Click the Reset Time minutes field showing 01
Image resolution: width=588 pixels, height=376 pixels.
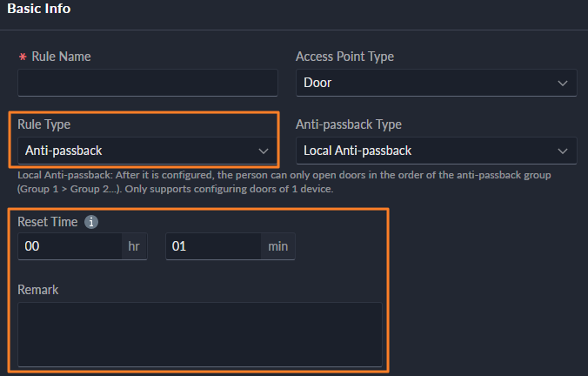(213, 246)
